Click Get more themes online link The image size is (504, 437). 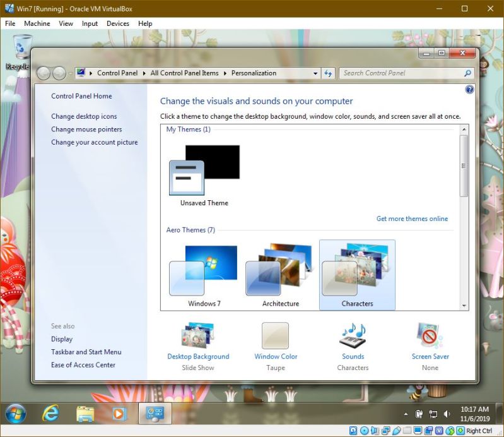[x=412, y=218]
